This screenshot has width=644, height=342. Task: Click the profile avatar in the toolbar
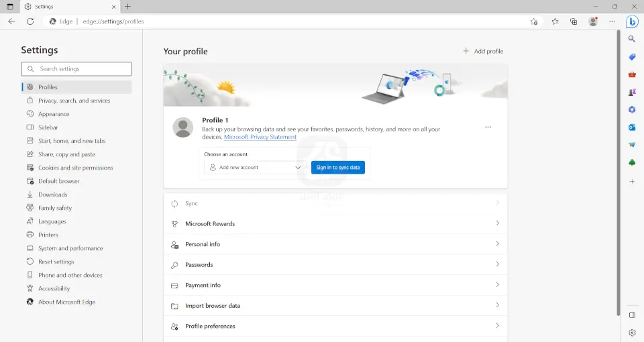[593, 21]
